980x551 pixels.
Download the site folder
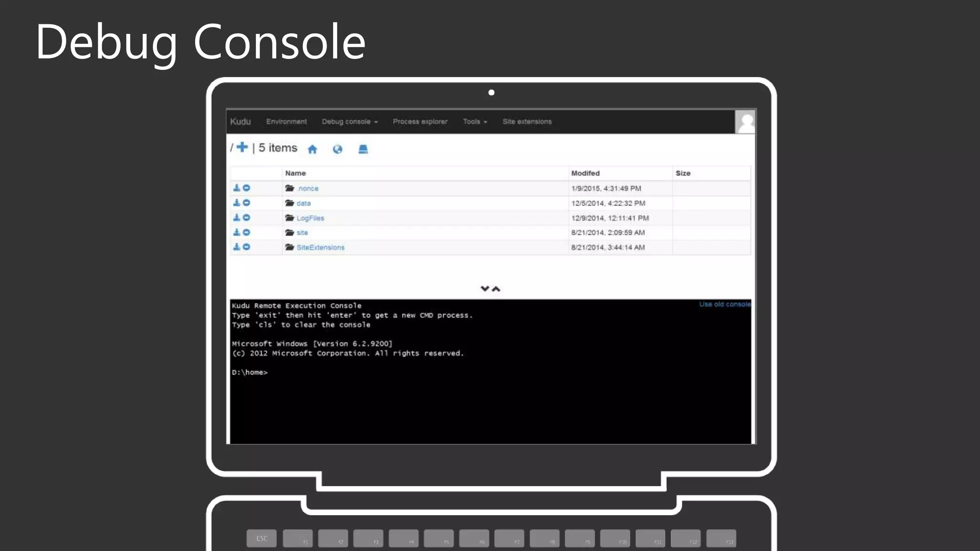(236, 232)
